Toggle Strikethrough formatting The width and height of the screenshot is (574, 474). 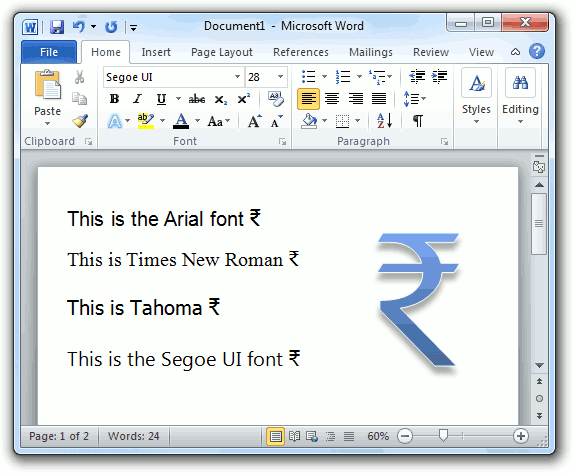click(x=197, y=99)
